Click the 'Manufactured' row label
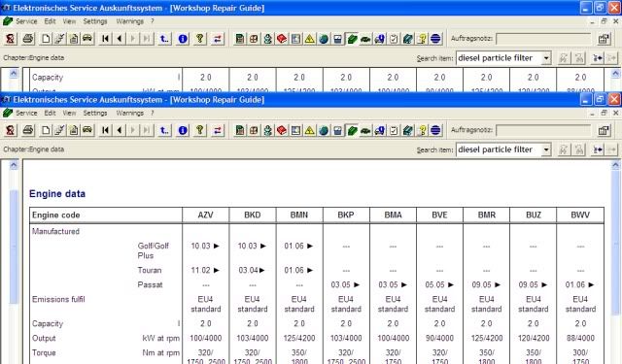 (x=55, y=231)
